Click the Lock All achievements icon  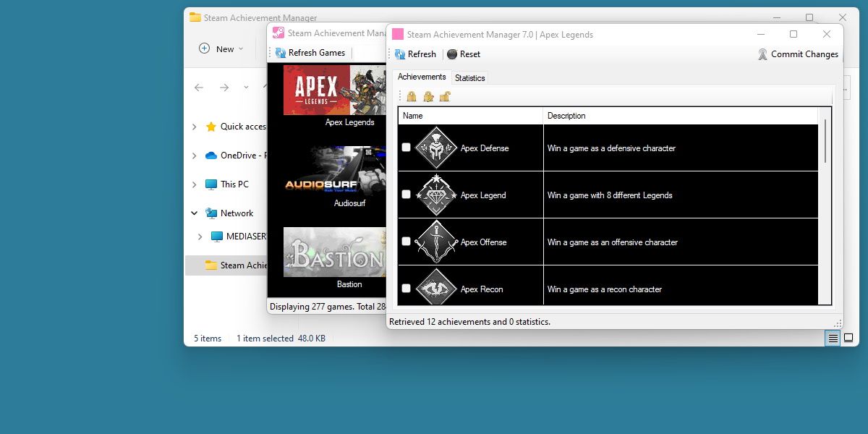point(411,95)
